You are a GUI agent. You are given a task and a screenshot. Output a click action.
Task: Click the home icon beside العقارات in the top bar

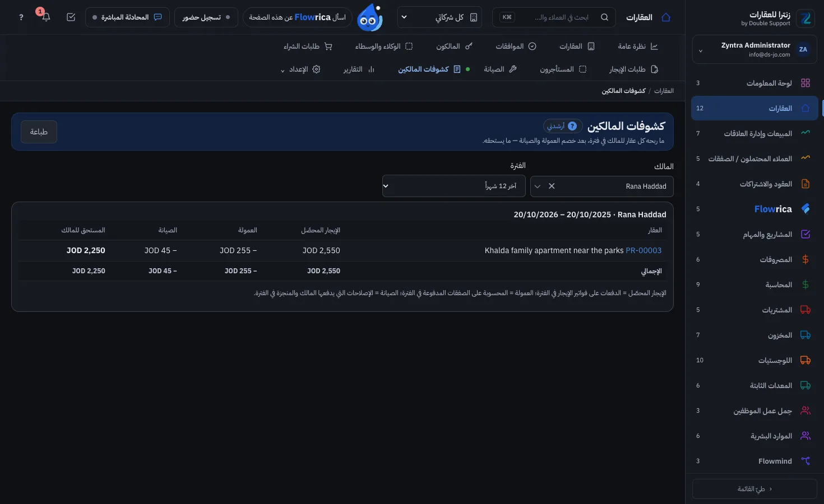(666, 17)
